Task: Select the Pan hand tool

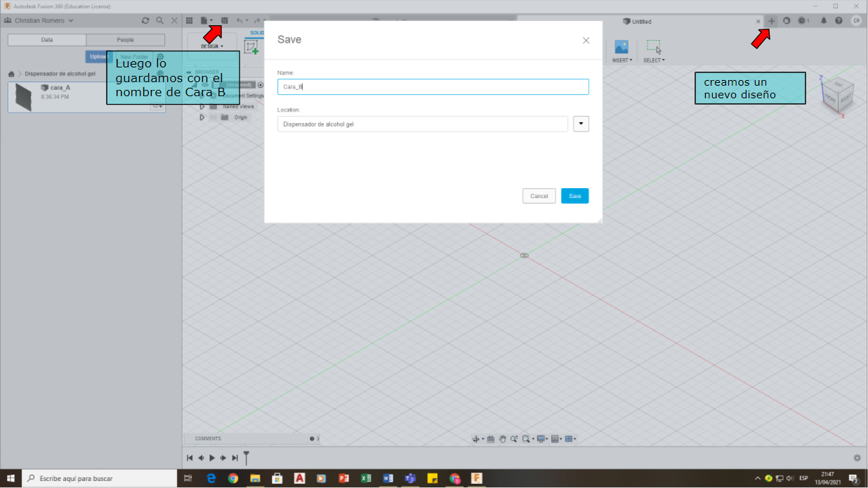Action: pyautogui.click(x=503, y=439)
